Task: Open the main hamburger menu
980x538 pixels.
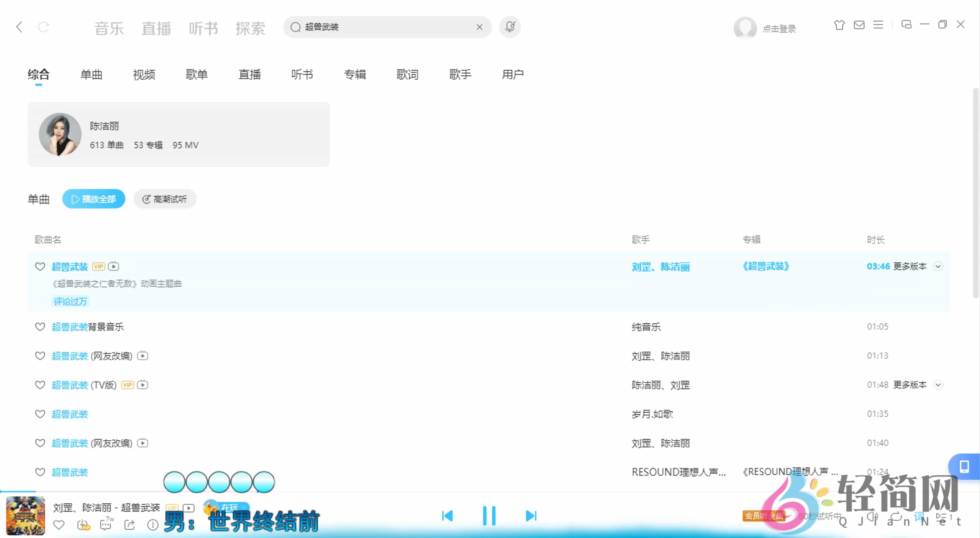Action: (x=878, y=25)
